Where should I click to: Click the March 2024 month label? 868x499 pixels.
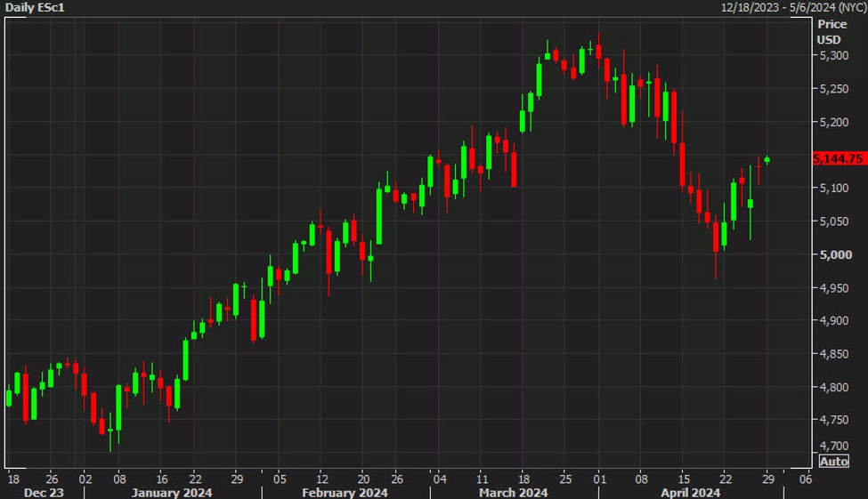pos(513,493)
